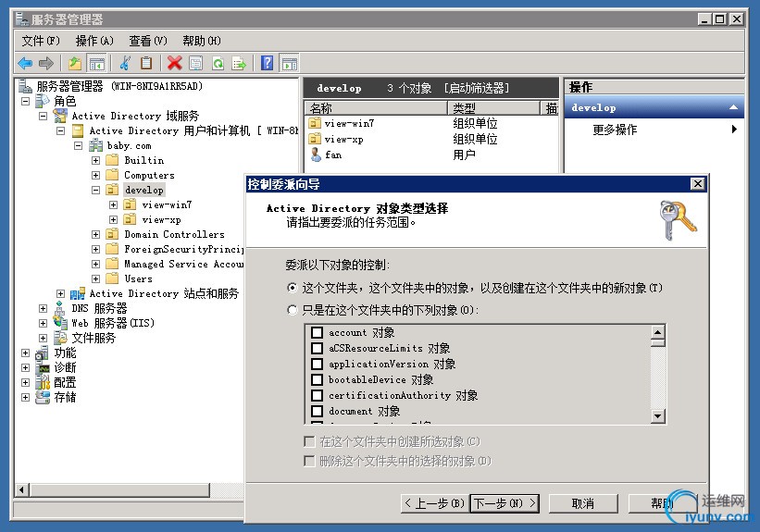Open the 查看(V) menu
The image size is (760, 532).
148,41
